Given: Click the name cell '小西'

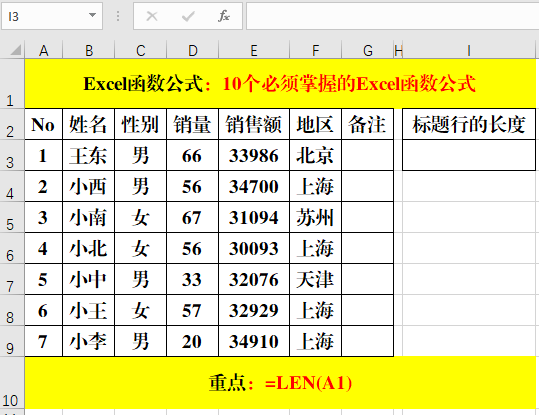Looking at the screenshot, I should [x=89, y=186].
